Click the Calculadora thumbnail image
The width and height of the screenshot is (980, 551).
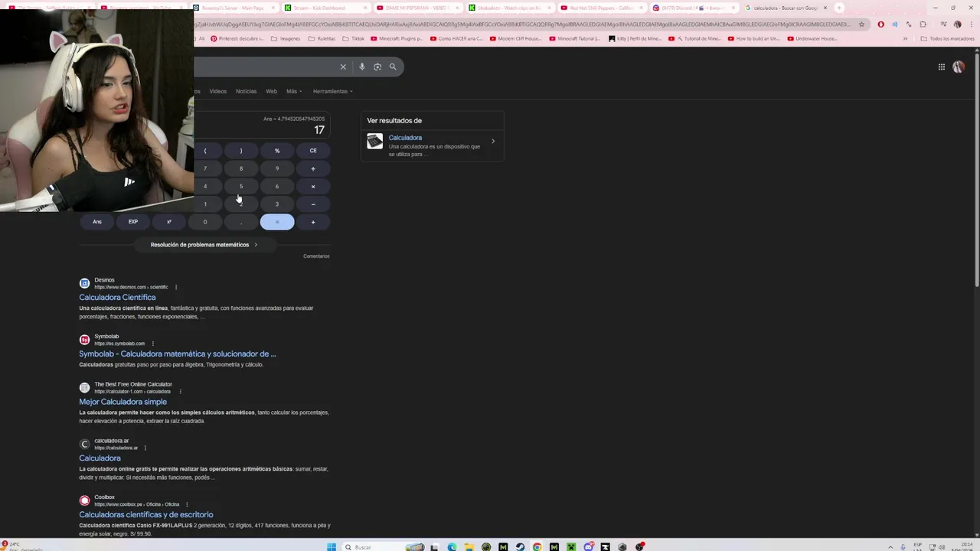click(x=374, y=141)
